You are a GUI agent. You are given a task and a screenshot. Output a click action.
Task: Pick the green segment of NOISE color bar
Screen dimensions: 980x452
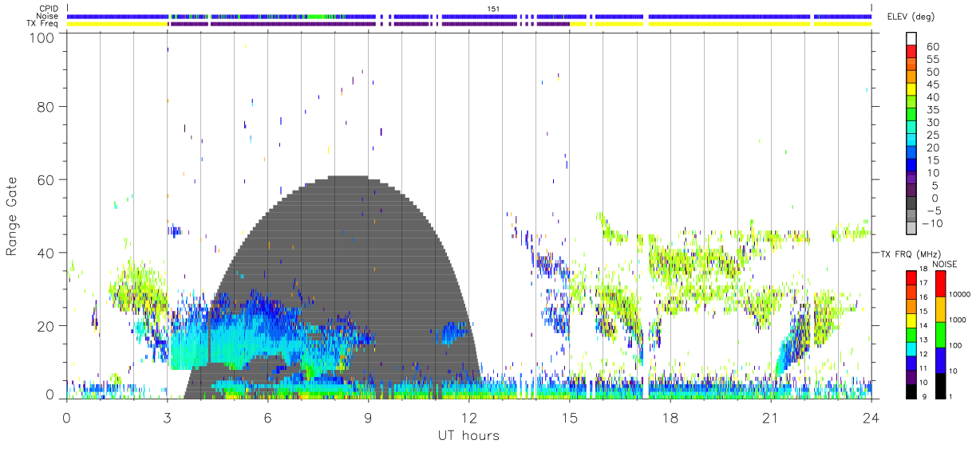940,335
